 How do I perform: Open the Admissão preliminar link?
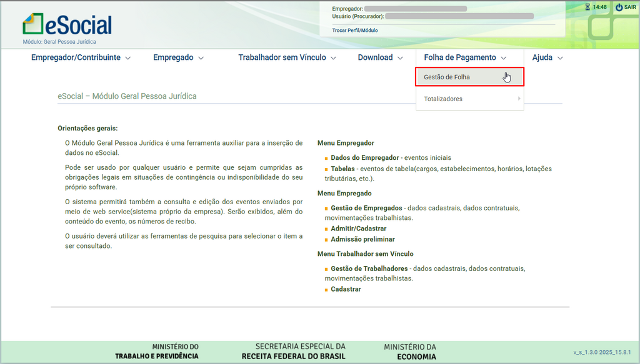pyautogui.click(x=362, y=239)
